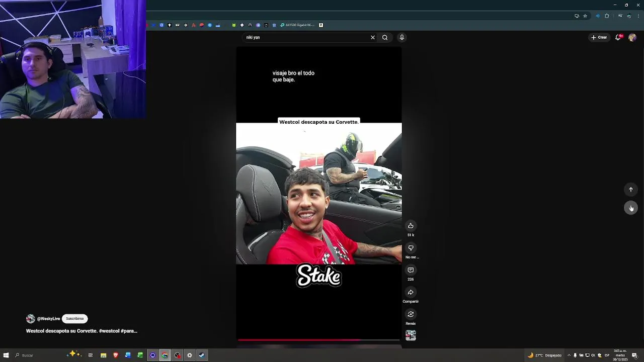Viewport: 644px width, 362px height.
Task: Open the YouTube notifications bell
Action: [x=618, y=37]
